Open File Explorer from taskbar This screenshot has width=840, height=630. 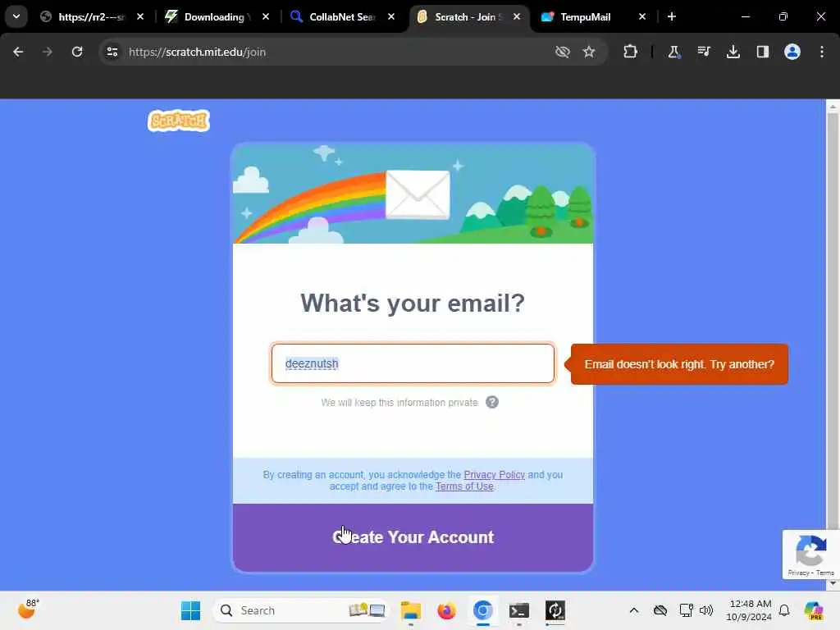point(411,610)
